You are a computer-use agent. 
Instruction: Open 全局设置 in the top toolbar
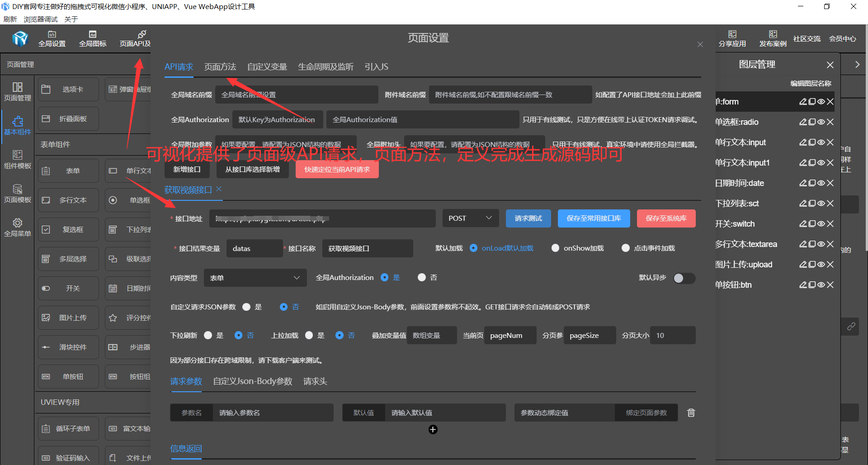52,39
